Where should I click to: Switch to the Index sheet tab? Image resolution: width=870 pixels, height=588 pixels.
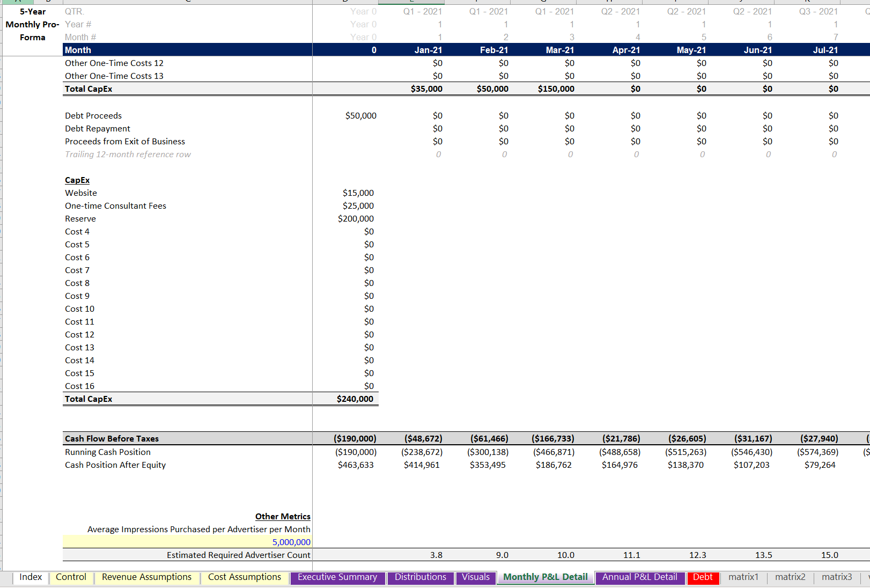31,577
